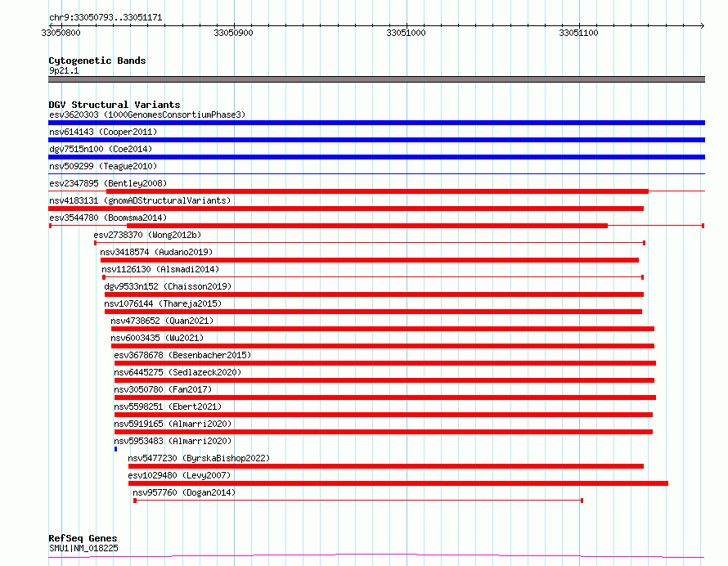The width and height of the screenshot is (728, 566).
Task: Click the thin red line under esv2738370 (Wong2012b)
Action: tap(370, 243)
